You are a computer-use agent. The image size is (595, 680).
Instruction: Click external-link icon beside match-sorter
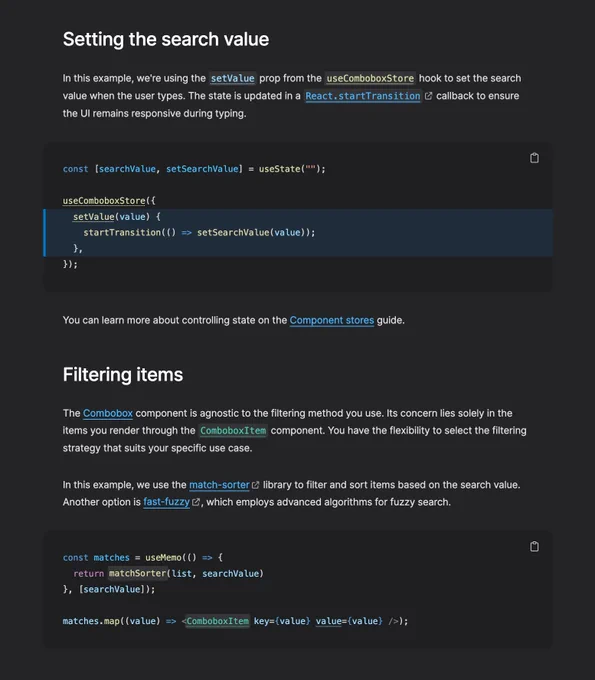click(x=255, y=485)
